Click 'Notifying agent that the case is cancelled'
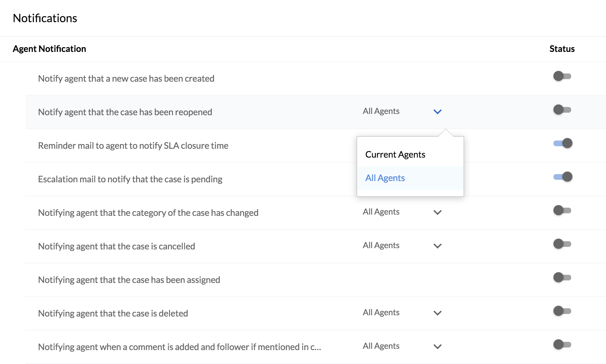Image resolution: width=606 pixels, height=364 pixels. (x=117, y=246)
